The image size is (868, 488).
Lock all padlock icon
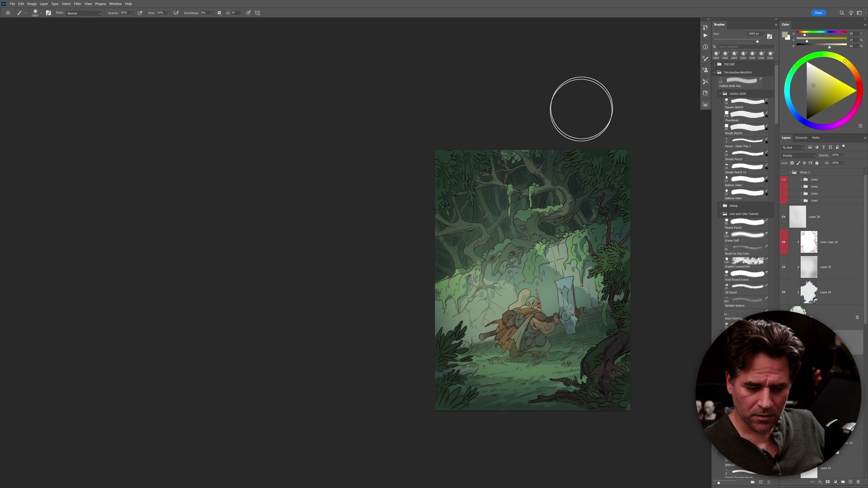click(817, 163)
